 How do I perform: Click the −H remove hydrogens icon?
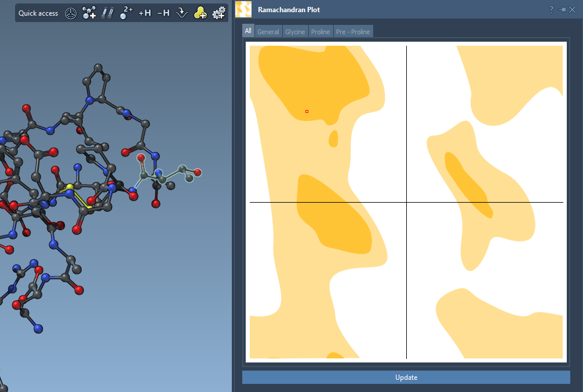tap(163, 13)
